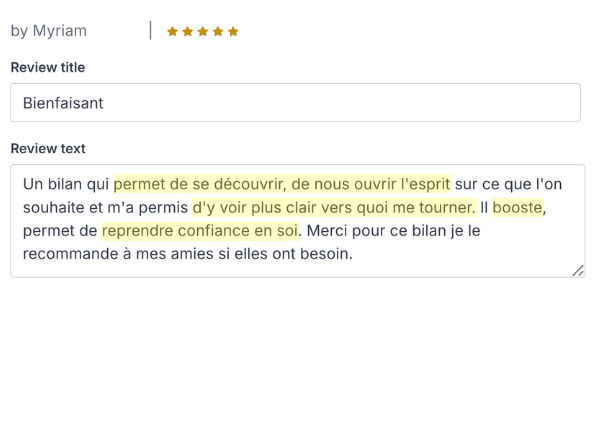The height and width of the screenshot is (423, 600).
Task: Click the highlighted word "booste"
Action: point(518,207)
